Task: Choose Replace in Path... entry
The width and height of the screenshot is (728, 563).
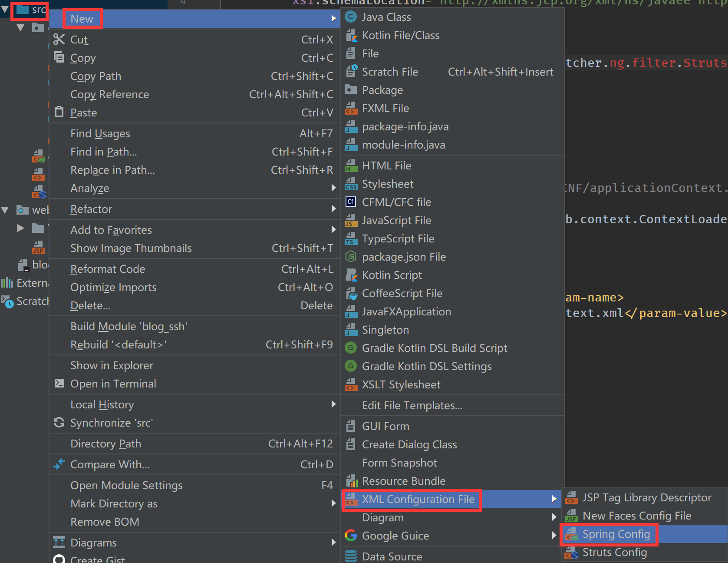Action: click(194, 170)
